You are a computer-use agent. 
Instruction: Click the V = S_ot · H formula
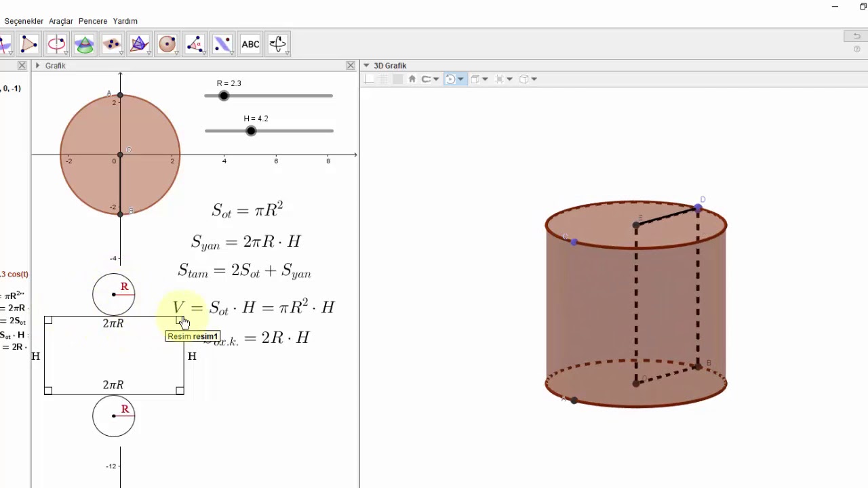click(x=254, y=308)
